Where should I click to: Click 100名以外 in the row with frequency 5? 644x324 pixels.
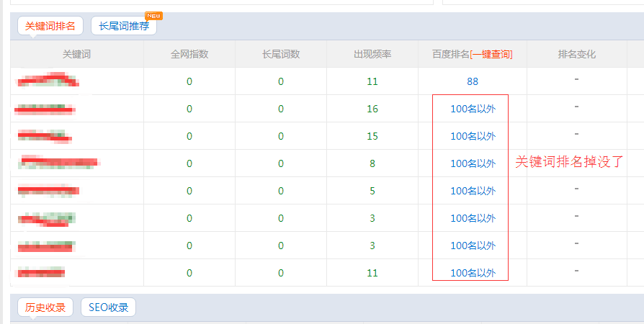473,191
